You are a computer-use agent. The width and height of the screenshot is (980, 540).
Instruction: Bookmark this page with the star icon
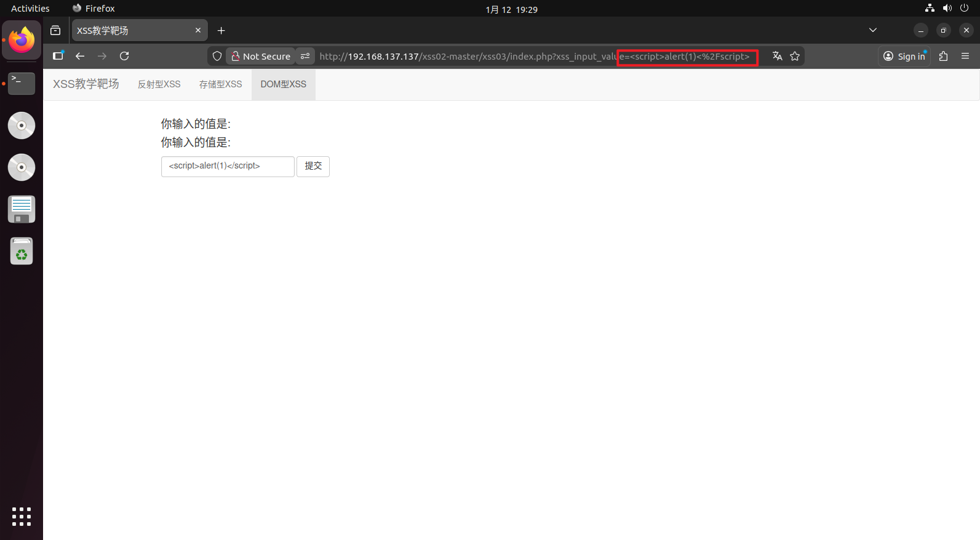[795, 56]
